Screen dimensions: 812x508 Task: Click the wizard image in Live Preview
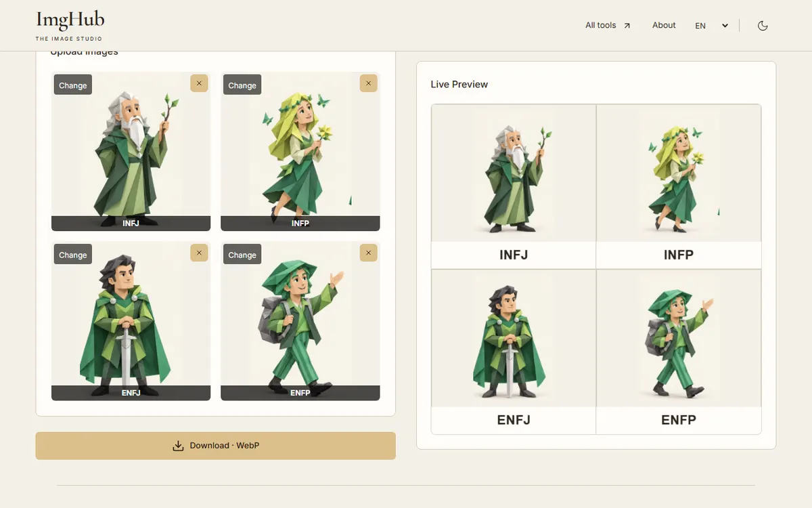(x=514, y=173)
